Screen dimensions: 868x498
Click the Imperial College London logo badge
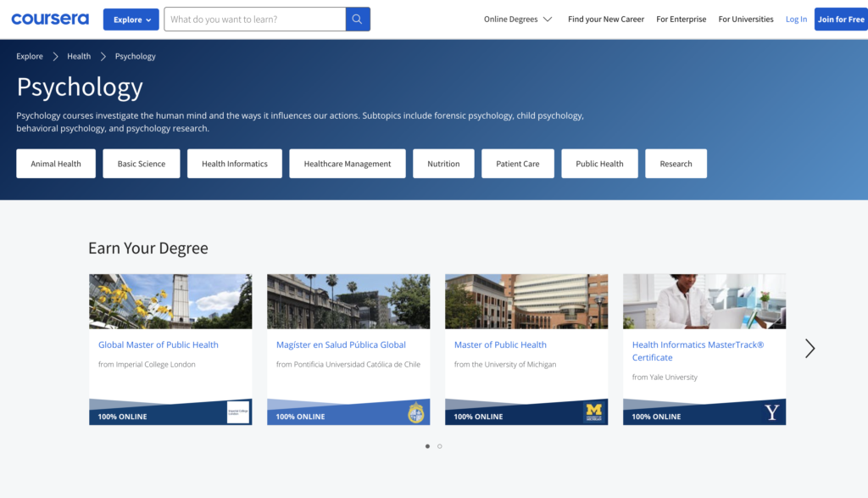[x=238, y=412]
